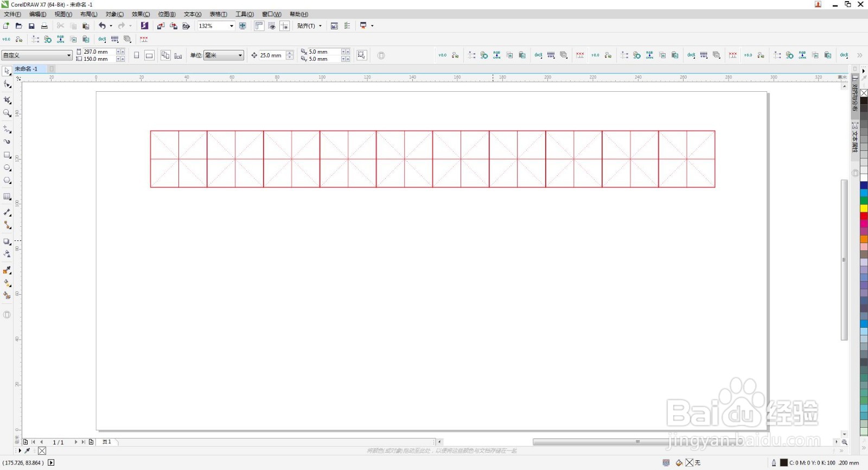This screenshot has height=470, width=868.
Task: Pick the red swatch in the palette
Action: (864, 216)
